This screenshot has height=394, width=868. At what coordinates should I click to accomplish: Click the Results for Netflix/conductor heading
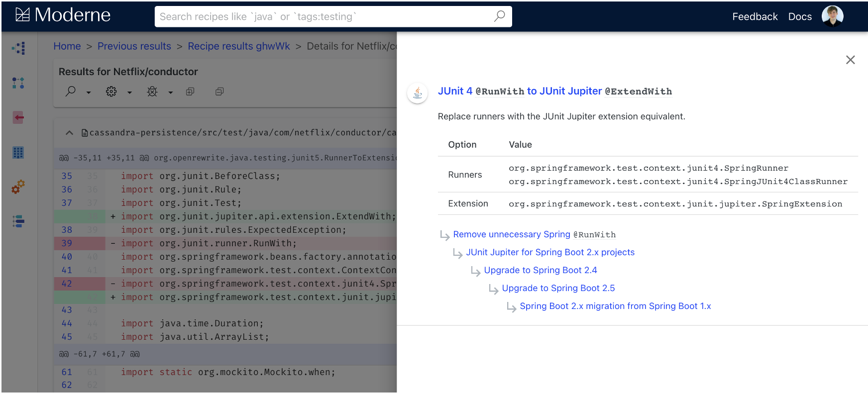(x=128, y=72)
